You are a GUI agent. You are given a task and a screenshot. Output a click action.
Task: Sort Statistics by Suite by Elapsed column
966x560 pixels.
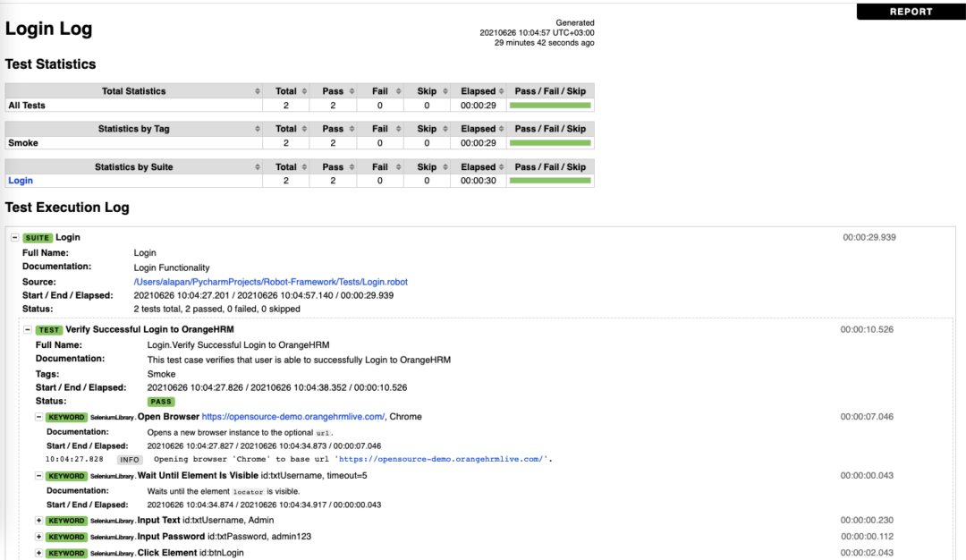click(x=478, y=167)
